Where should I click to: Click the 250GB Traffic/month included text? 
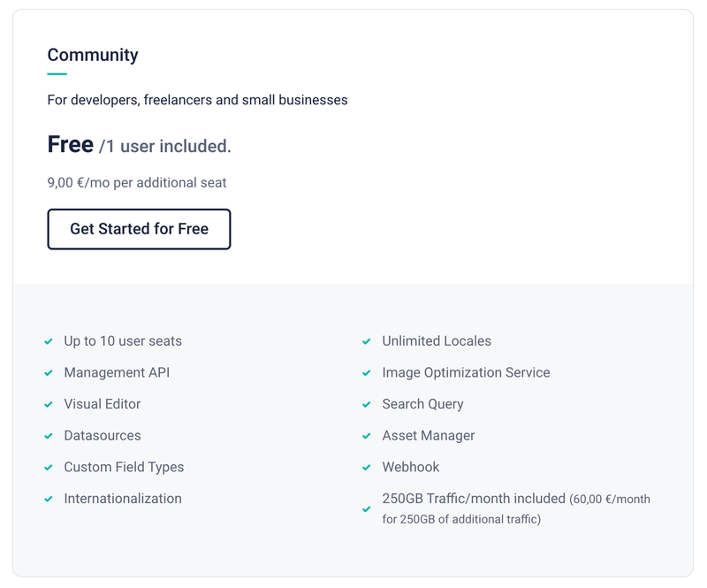click(x=474, y=498)
